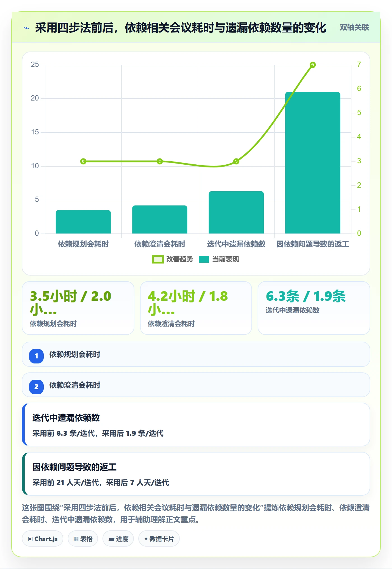Click the square icon in Chart.js tag
This screenshot has width=392, height=569.
point(30,539)
